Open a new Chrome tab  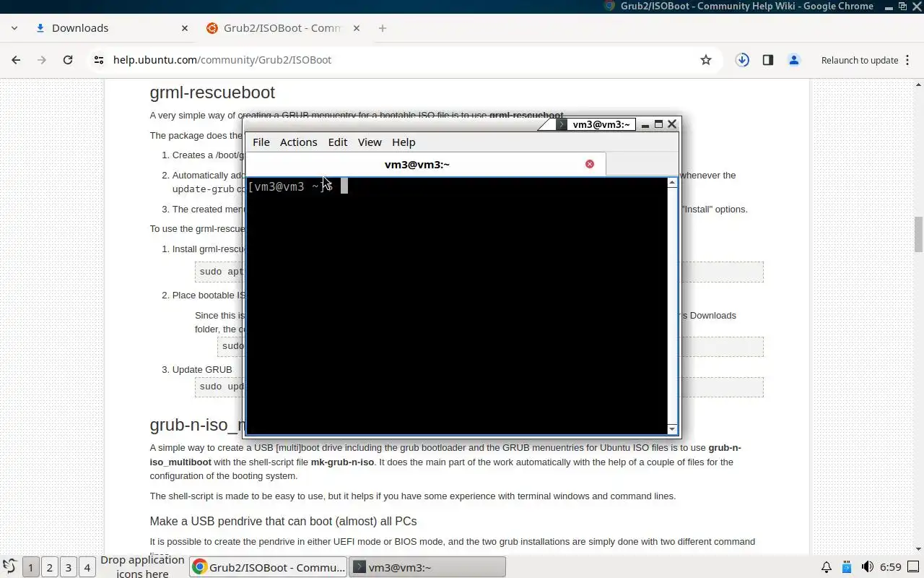tap(383, 28)
